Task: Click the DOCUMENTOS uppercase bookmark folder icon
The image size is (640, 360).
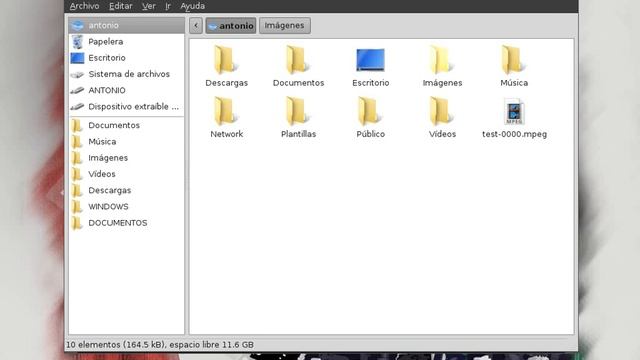Action: (77, 223)
